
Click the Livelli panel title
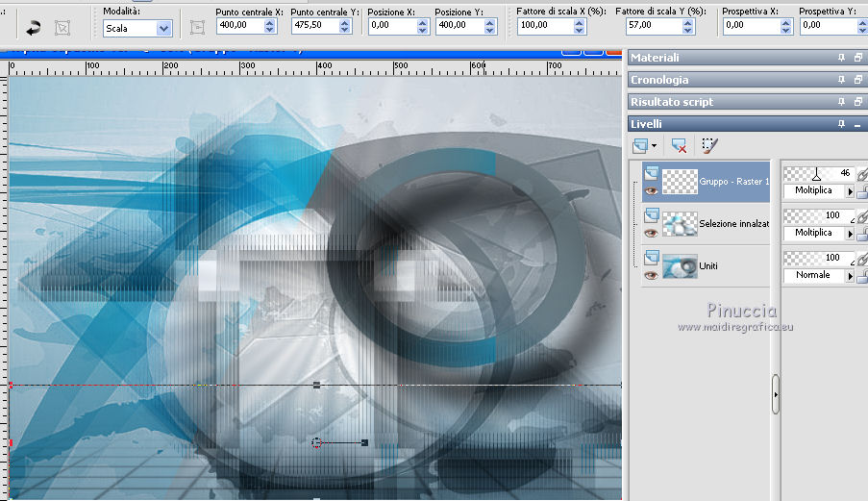point(646,124)
